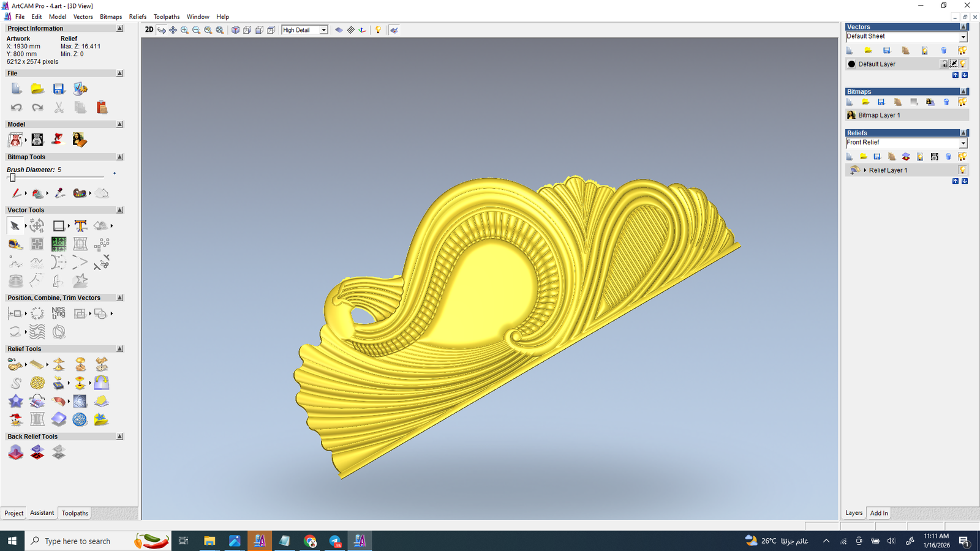The height and width of the screenshot is (551, 980).
Task: Open the High Detail dropdown
Action: point(323,30)
